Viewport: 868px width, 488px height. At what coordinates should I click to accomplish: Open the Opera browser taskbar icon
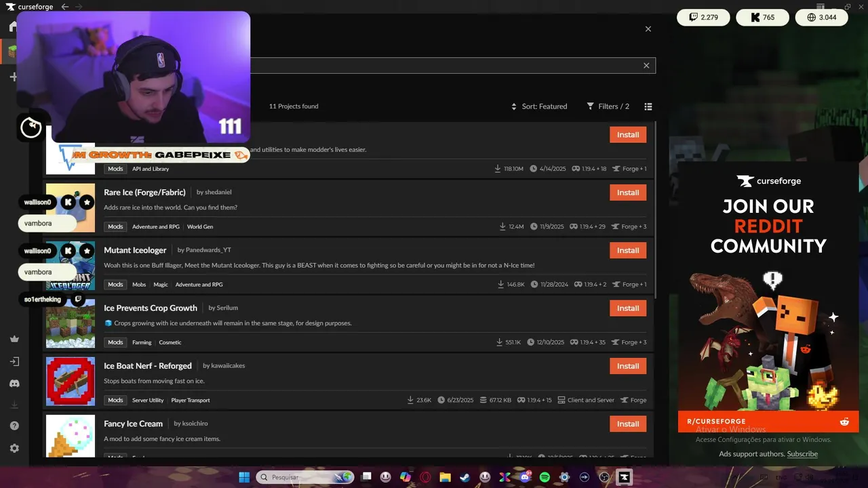pos(425,477)
